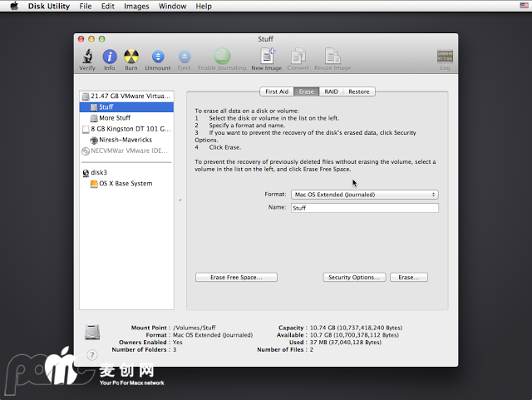532x400 pixels.
Task: Select the More Stuff volume
Action: click(126, 118)
